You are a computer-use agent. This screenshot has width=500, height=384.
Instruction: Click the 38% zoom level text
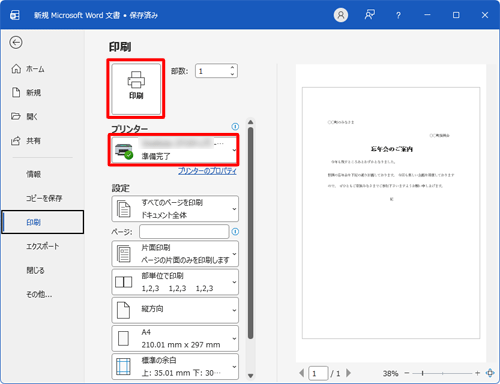click(390, 373)
